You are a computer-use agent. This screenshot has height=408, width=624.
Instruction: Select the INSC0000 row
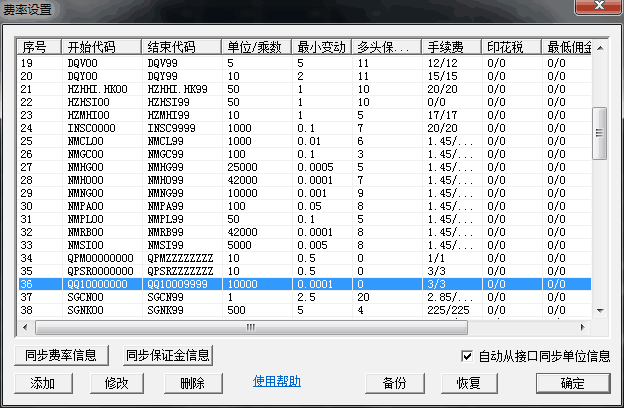(305, 128)
